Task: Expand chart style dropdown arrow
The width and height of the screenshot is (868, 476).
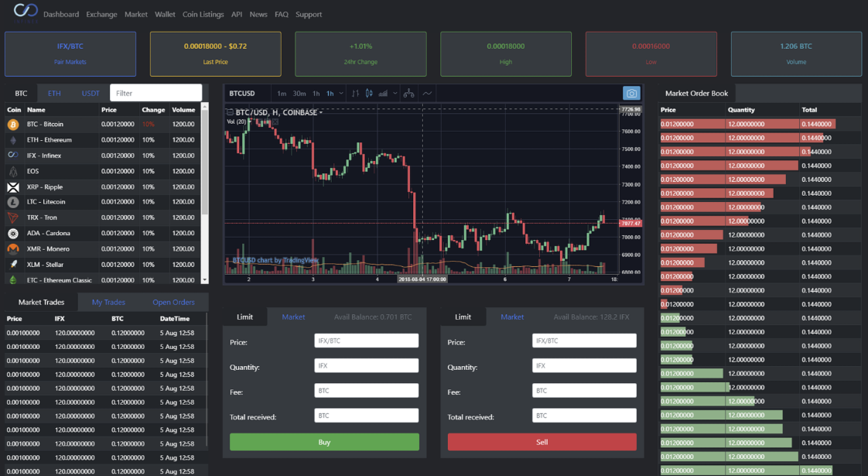Action: [x=395, y=93]
